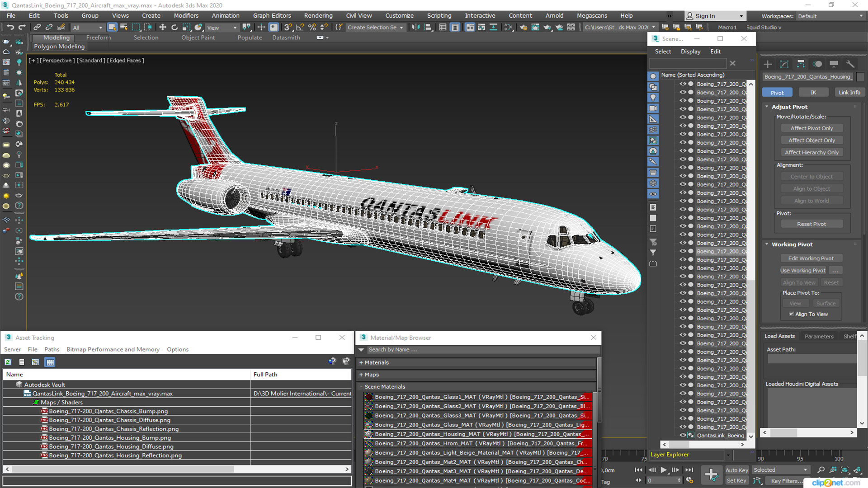Click the Table View icon in Asset Tracking
868x488 pixels.
pyautogui.click(x=50, y=362)
